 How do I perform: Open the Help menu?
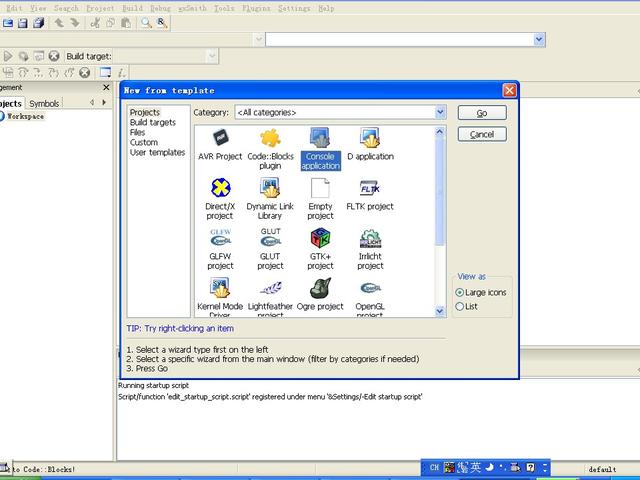(326, 8)
